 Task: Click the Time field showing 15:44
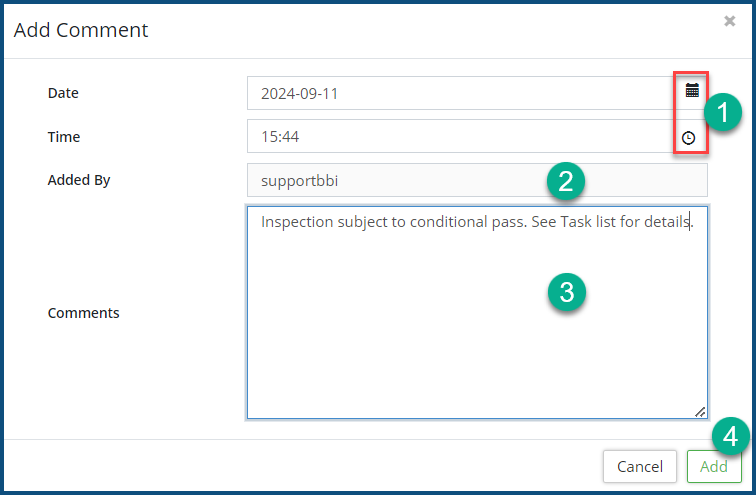tap(460, 137)
